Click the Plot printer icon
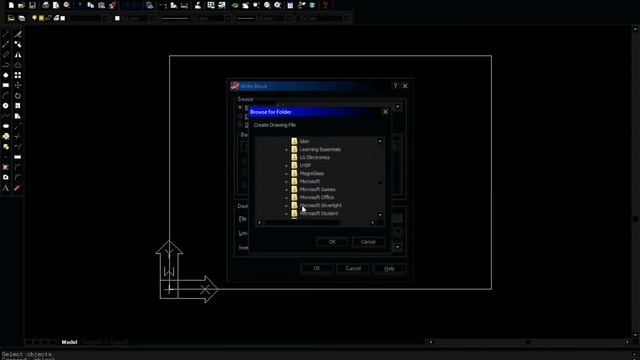This screenshot has width=640, height=360. pos(45,5)
